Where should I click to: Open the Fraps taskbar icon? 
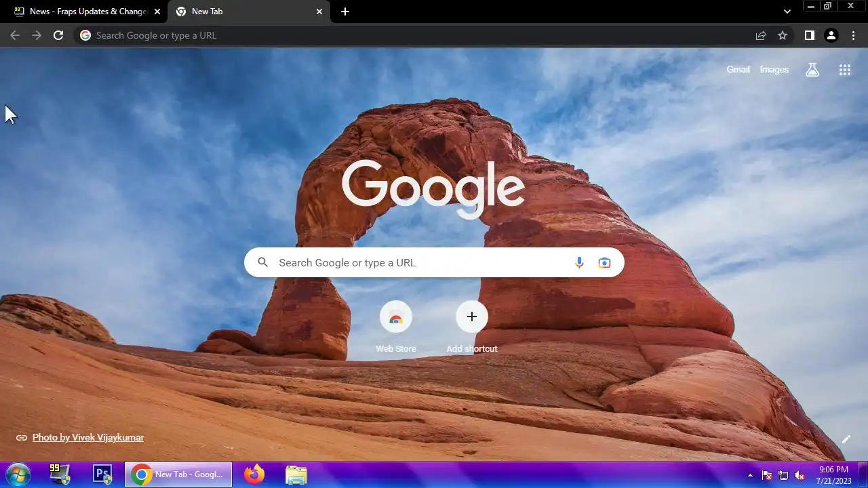pyautogui.click(x=60, y=474)
